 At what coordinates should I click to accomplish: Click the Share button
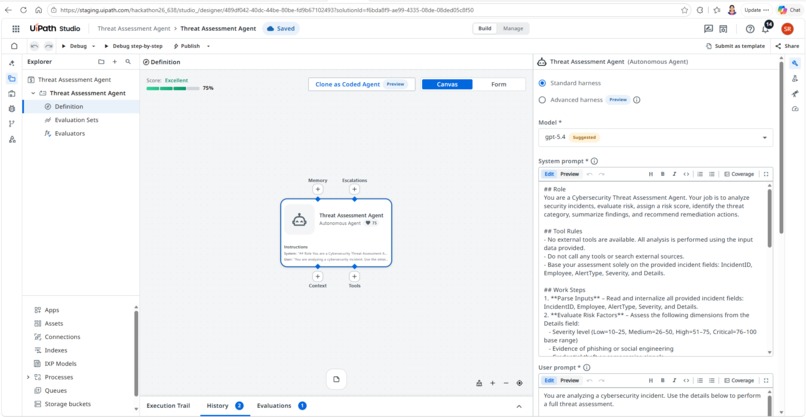pyautogui.click(x=787, y=46)
